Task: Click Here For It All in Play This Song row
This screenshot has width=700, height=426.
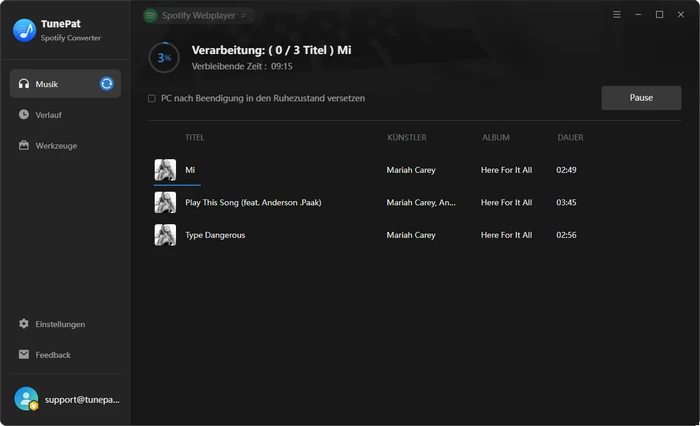Action: (506, 202)
